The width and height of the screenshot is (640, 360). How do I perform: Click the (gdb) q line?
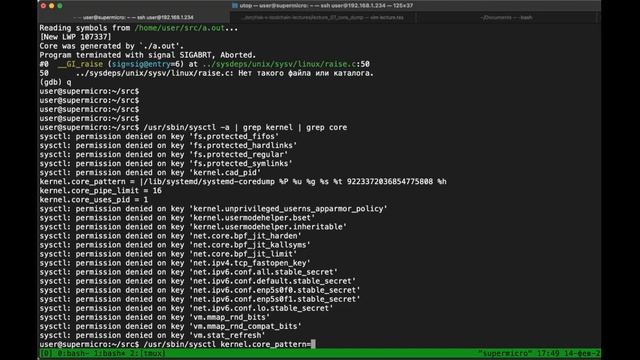point(55,82)
